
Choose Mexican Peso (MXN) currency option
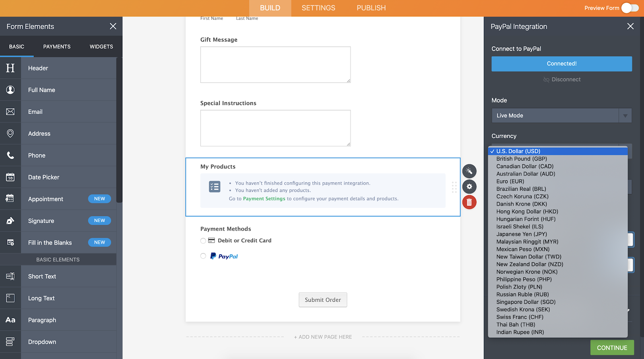[x=558, y=249]
